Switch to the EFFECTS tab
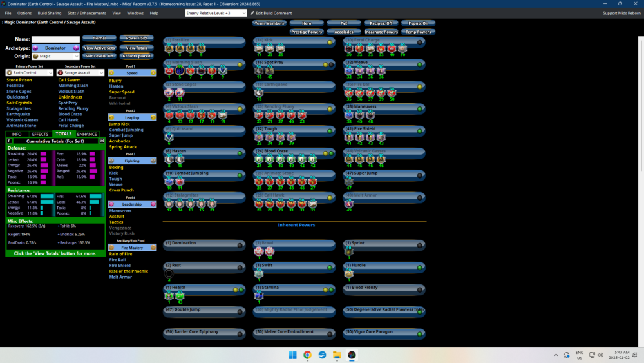Viewport: 644px width, 363px height. (x=40, y=134)
